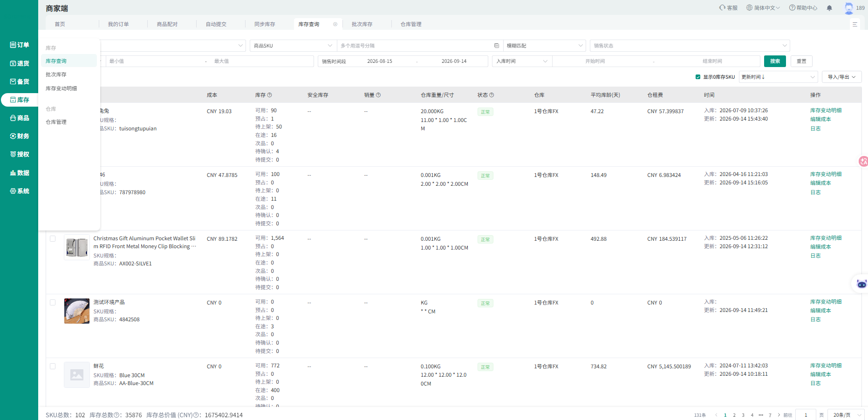868x420 pixels.
Task: Open the notification bell icon
Action: 829,8
